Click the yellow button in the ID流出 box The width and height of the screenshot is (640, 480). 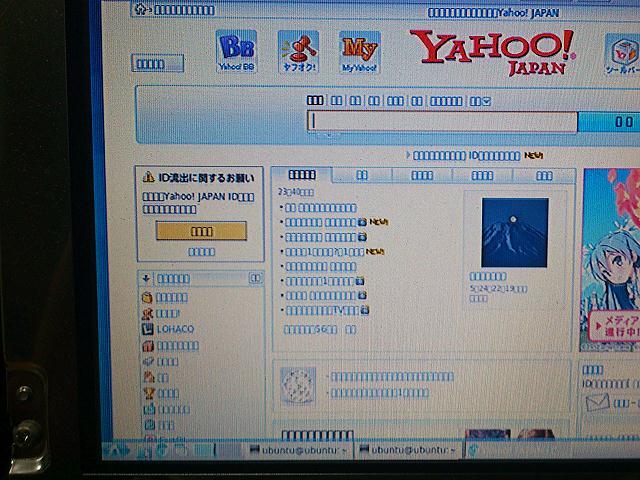tap(201, 231)
